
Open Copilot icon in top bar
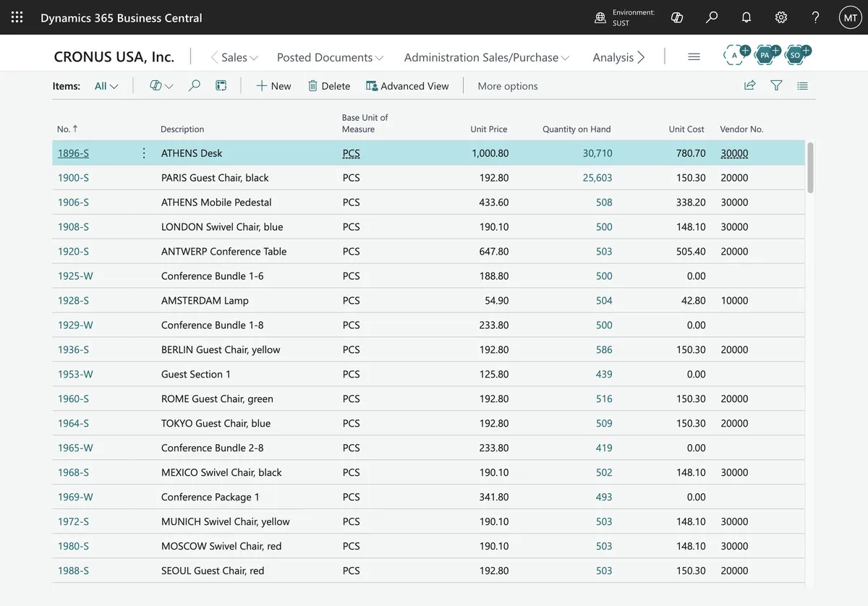click(677, 17)
